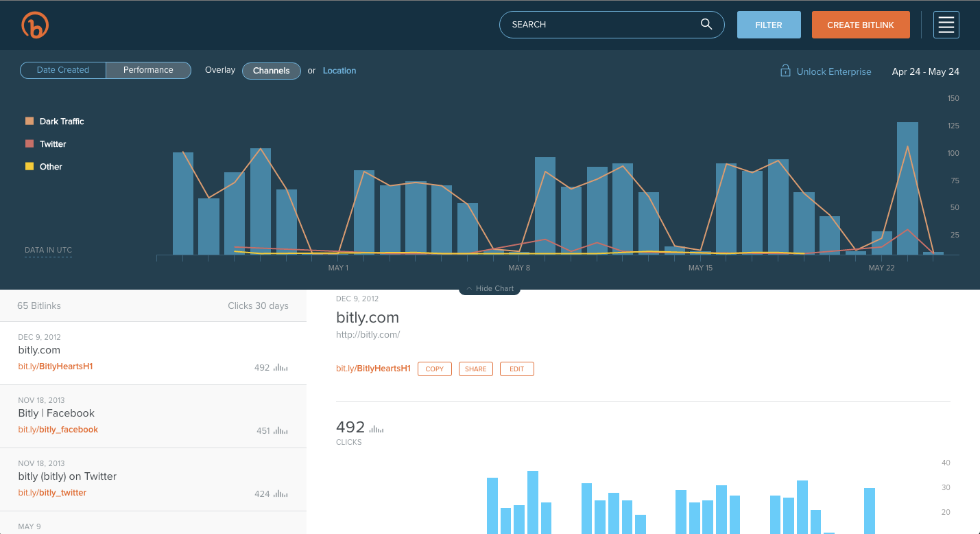980x534 pixels.
Task: Click the CREATE BITLINK button
Action: coord(861,24)
